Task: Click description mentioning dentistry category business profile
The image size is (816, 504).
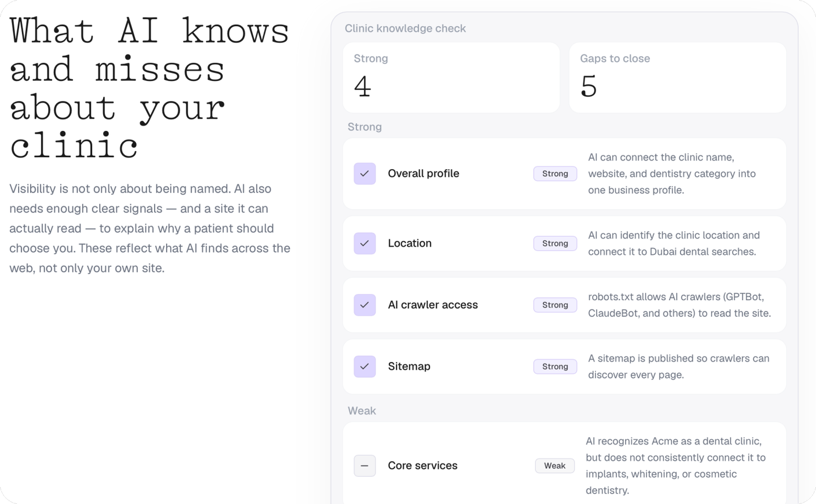Action: 671,174
